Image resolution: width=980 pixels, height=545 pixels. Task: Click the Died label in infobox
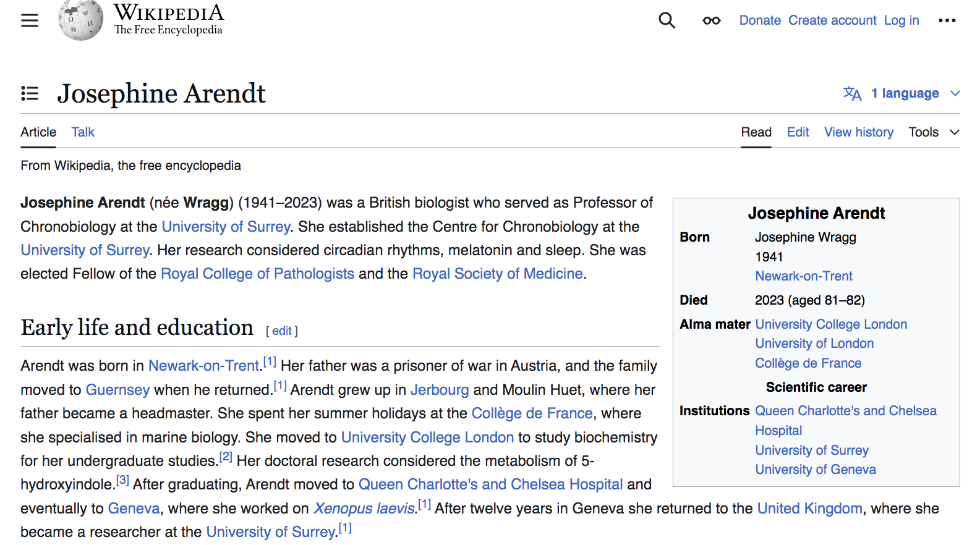(x=694, y=300)
